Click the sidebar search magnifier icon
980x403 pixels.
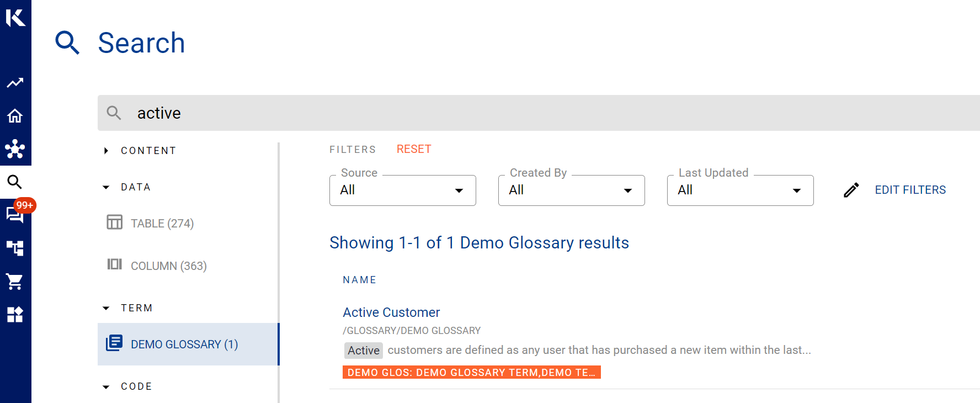tap(15, 182)
